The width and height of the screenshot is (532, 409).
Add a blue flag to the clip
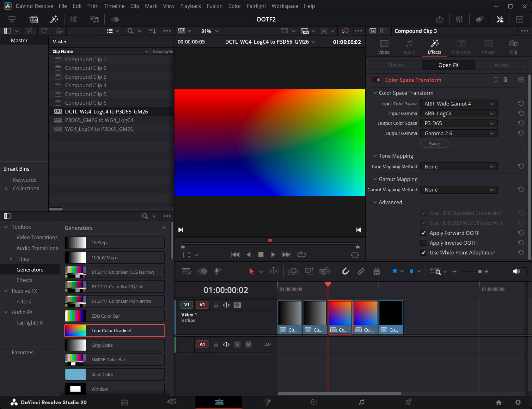click(x=394, y=271)
